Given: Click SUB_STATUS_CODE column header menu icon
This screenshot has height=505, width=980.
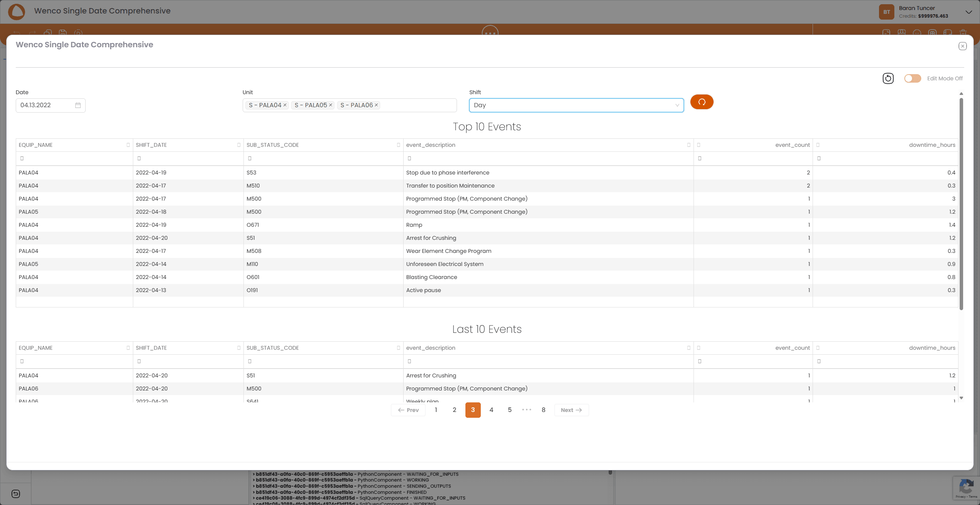Looking at the screenshot, I should (x=398, y=145).
